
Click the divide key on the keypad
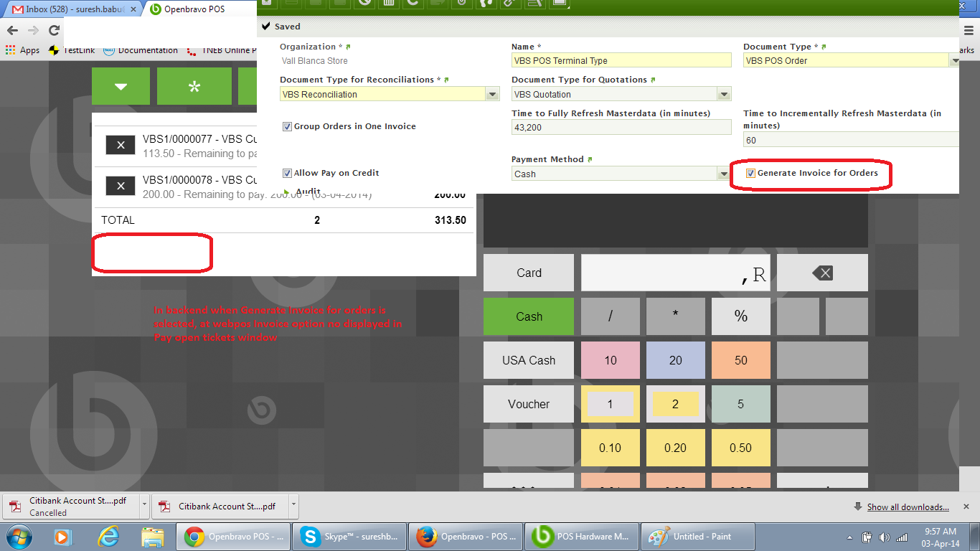[611, 316]
